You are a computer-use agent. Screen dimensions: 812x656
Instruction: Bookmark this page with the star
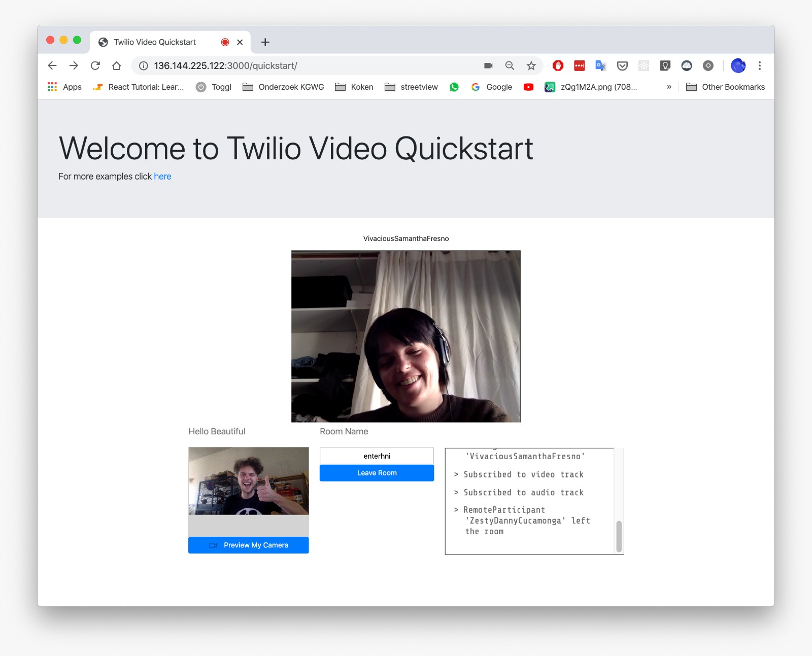coord(531,65)
